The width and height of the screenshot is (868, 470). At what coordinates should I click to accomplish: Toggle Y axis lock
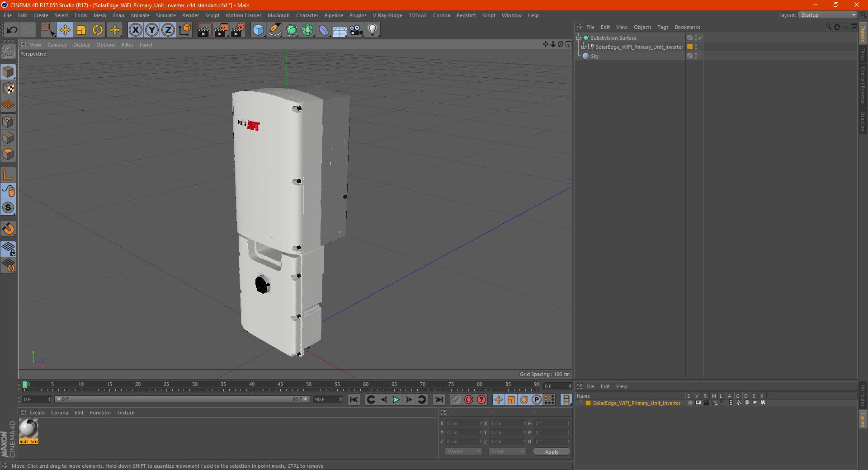tap(152, 30)
